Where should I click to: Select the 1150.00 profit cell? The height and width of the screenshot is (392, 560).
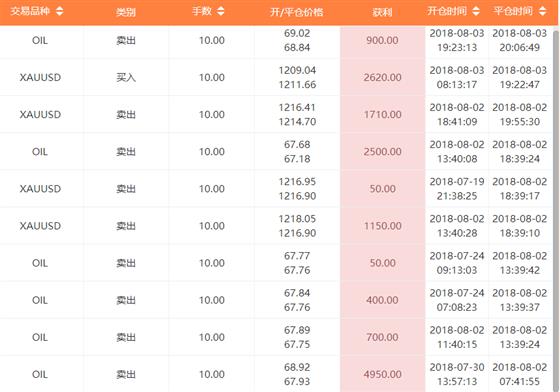[x=382, y=226]
